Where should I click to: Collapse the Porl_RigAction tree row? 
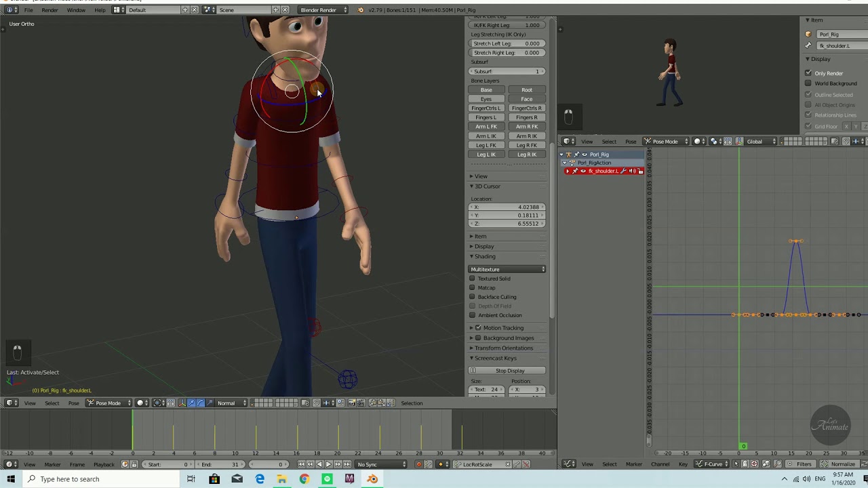[x=565, y=163]
